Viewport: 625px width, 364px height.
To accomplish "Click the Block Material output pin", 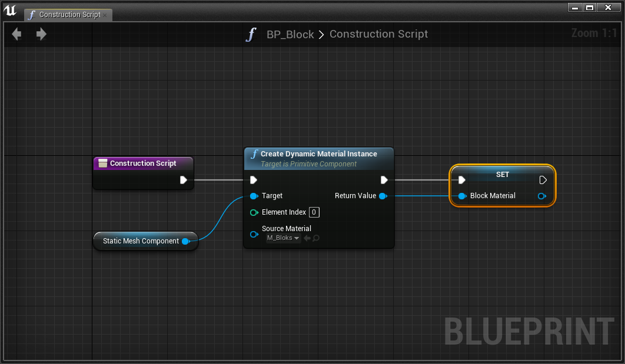I will [x=541, y=196].
